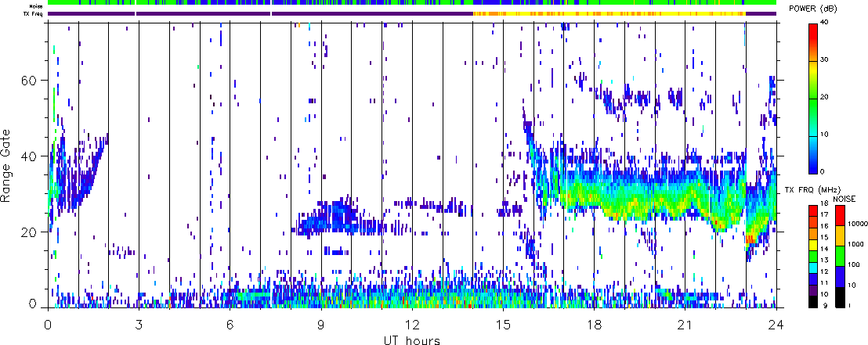Click the "11" label on the TX FRQ scale
This screenshot has height=345, width=868.
click(824, 282)
